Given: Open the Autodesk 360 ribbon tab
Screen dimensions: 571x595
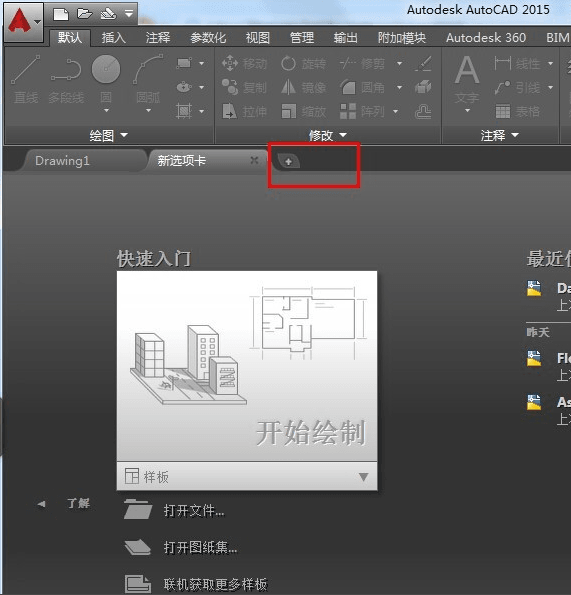Looking at the screenshot, I should point(486,38).
